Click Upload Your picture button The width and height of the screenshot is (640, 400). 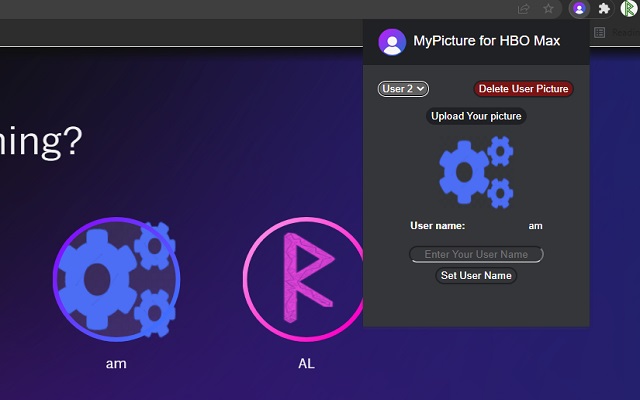476,116
